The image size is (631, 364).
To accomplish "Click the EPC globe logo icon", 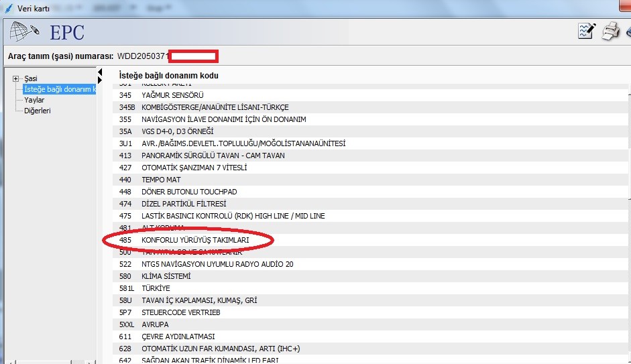I will [24, 31].
